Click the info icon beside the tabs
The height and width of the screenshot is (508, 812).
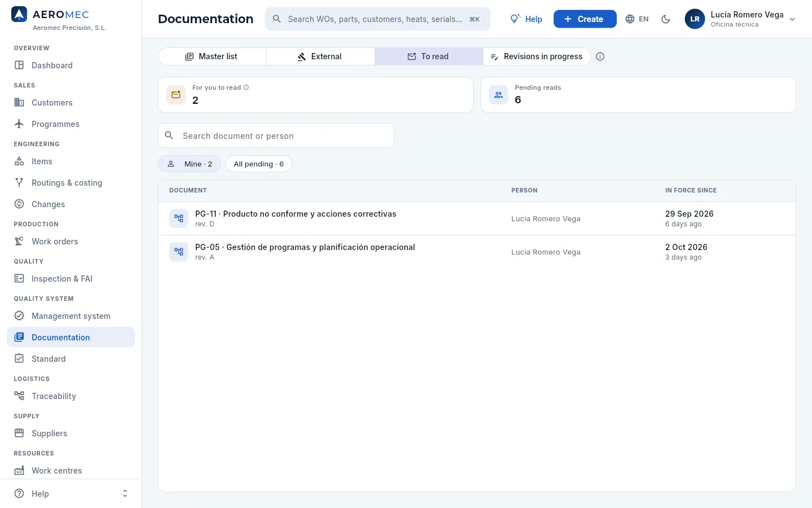[x=600, y=56]
